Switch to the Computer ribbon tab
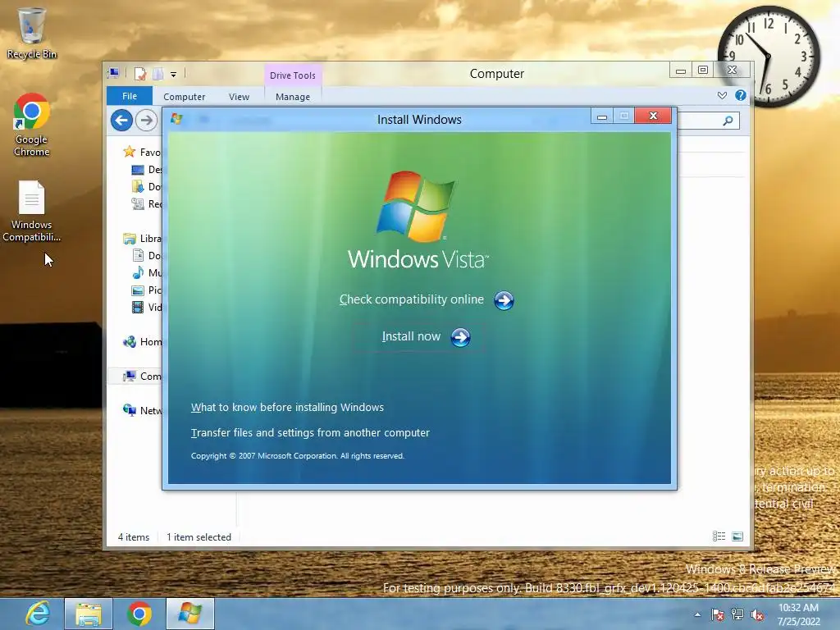 [185, 97]
